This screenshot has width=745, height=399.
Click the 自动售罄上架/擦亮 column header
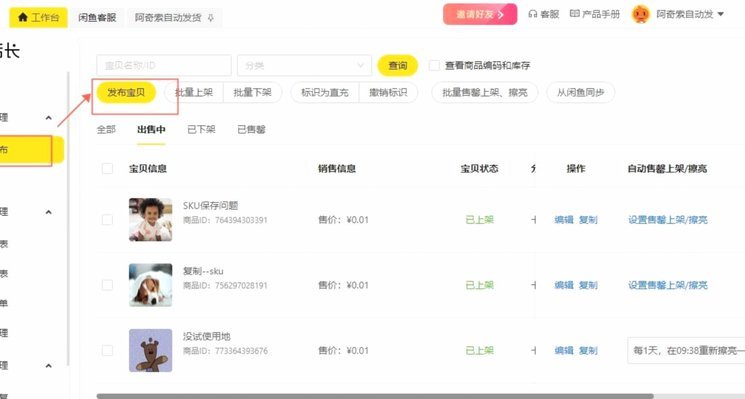[667, 169]
